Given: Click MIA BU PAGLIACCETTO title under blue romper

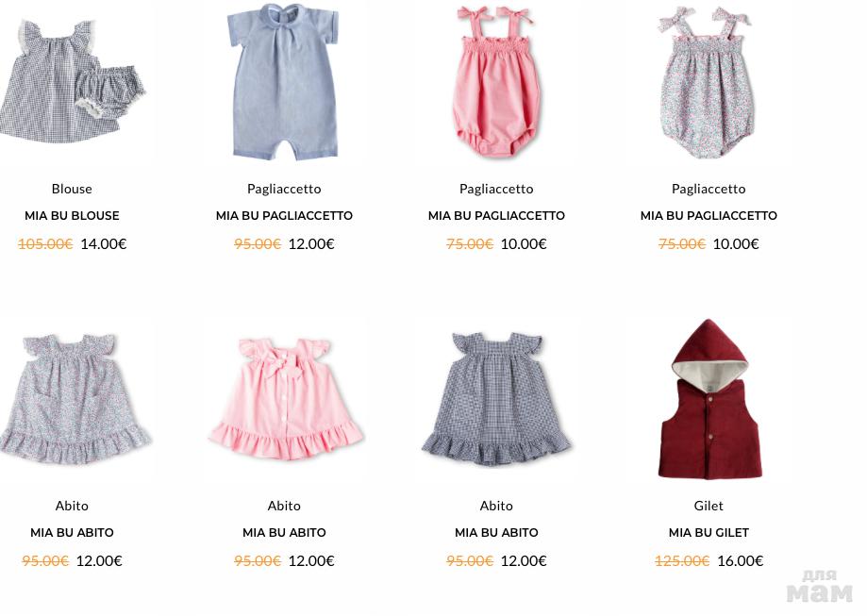Looking at the screenshot, I should [284, 216].
